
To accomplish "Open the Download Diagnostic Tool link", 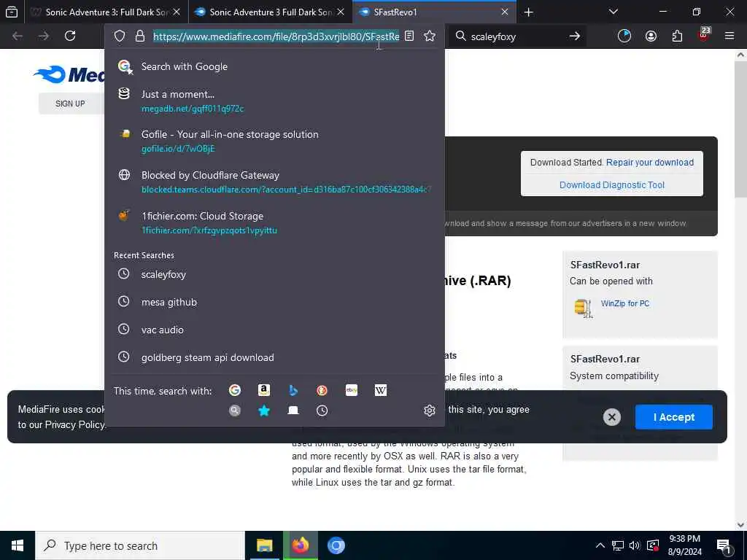I will [612, 184].
